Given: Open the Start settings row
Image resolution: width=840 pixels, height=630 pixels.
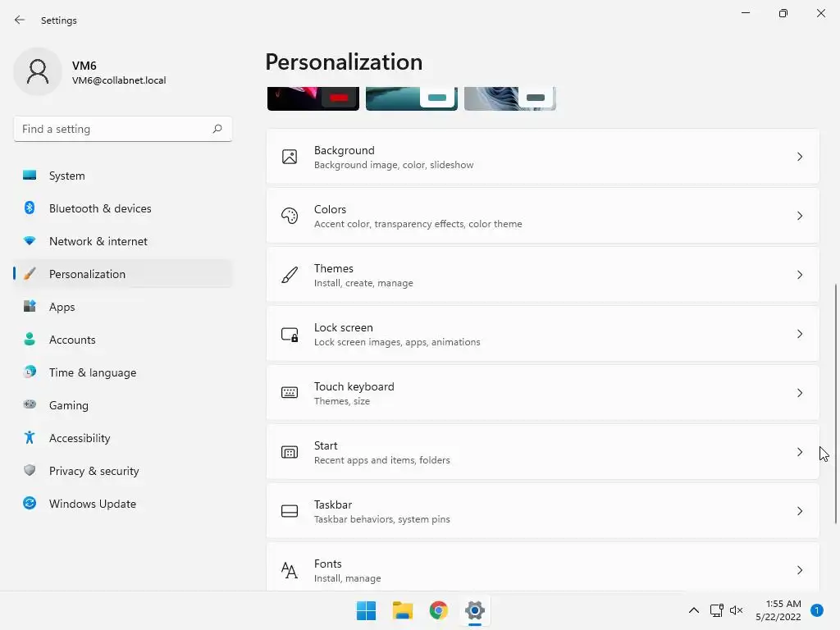Looking at the screenshot, I should click(x=543, y=452).
